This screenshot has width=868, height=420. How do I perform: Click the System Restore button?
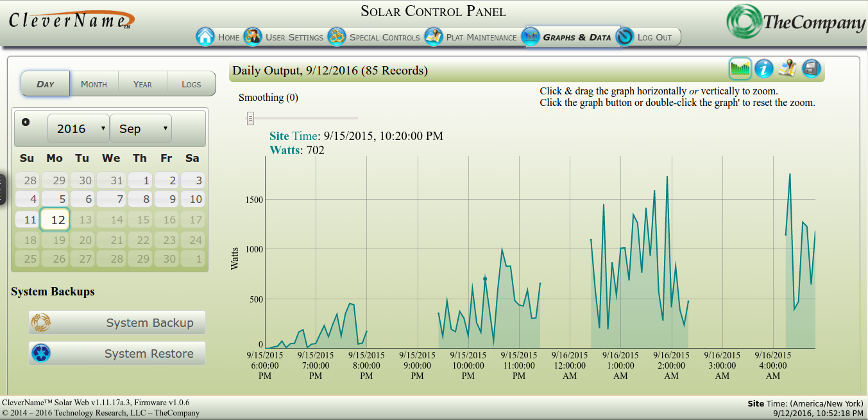point(117,354)
